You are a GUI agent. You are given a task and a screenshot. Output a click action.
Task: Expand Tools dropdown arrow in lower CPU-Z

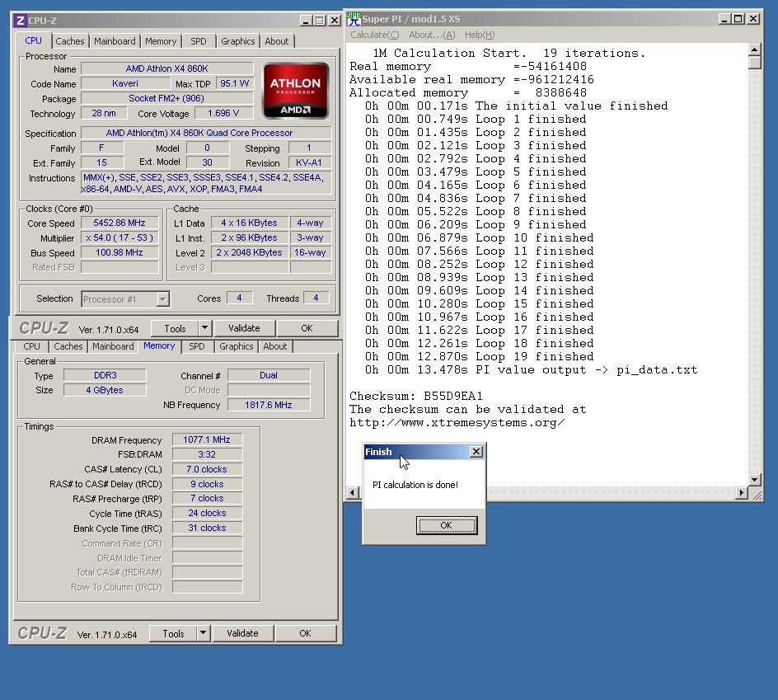click(x=203, y=633)
